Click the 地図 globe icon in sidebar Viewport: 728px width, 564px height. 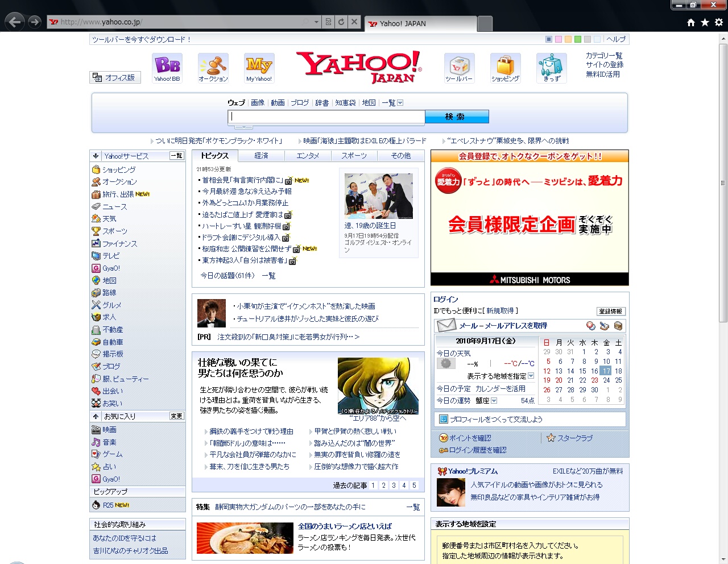(x=96, y=280)
